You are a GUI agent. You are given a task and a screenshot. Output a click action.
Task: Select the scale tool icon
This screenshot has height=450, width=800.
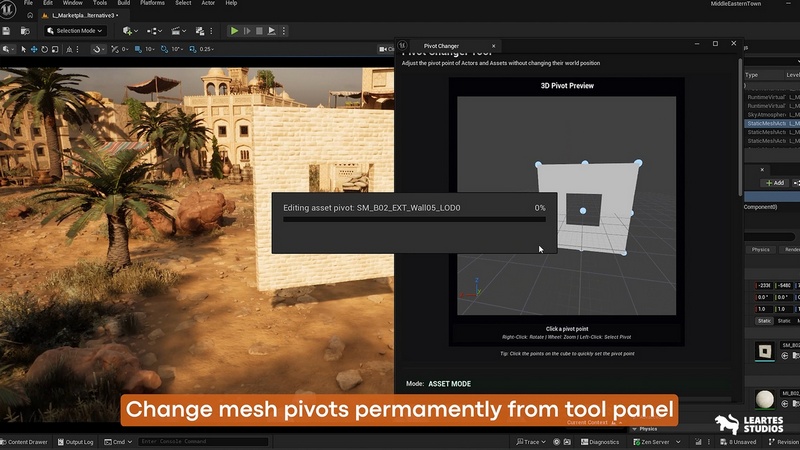[x=57, y=49]
